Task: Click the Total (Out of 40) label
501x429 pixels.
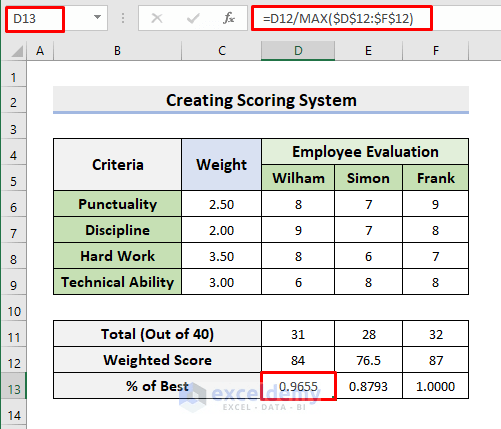Action: coord(157,334)
